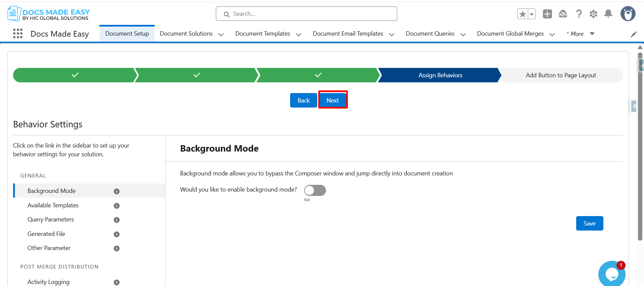
Task: Click the info icon beside Query Parameters
Action: 117,220
